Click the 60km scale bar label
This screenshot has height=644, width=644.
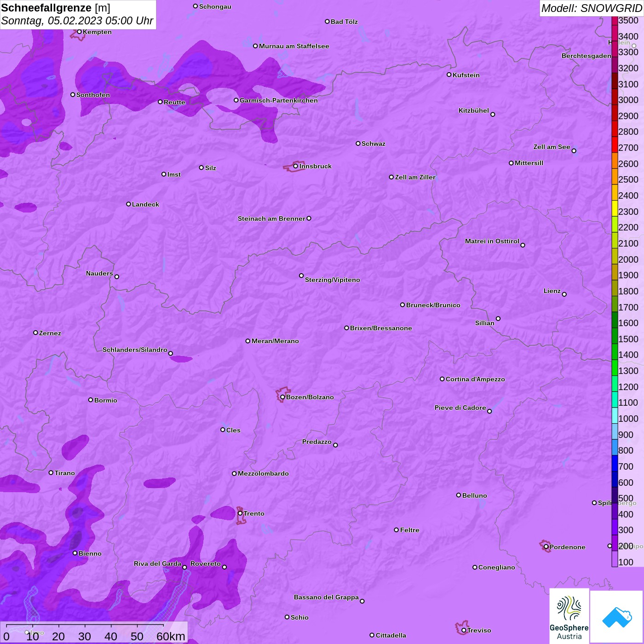(171, 636)
